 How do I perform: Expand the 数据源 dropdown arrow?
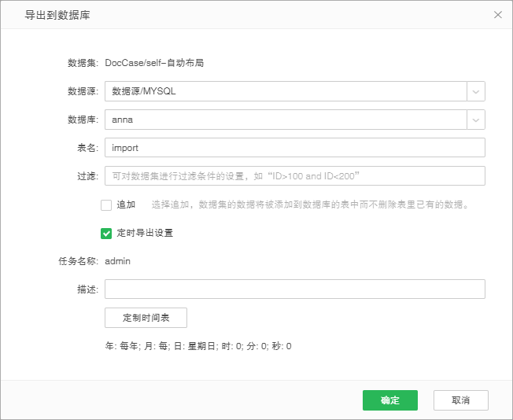coord(476,91)
